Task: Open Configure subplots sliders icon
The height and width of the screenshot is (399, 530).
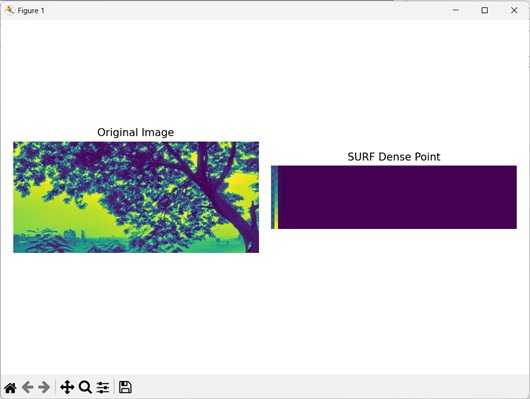Action: (x=103, y=388)
